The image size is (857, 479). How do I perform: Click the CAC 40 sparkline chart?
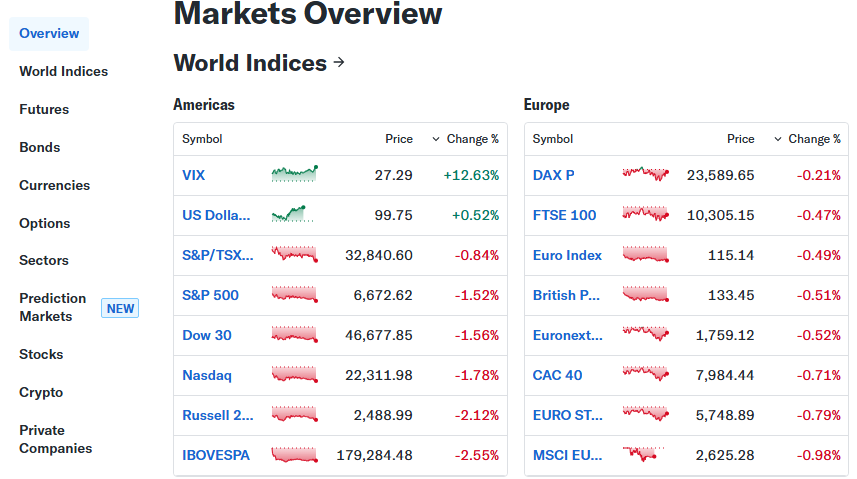point(645,375)
